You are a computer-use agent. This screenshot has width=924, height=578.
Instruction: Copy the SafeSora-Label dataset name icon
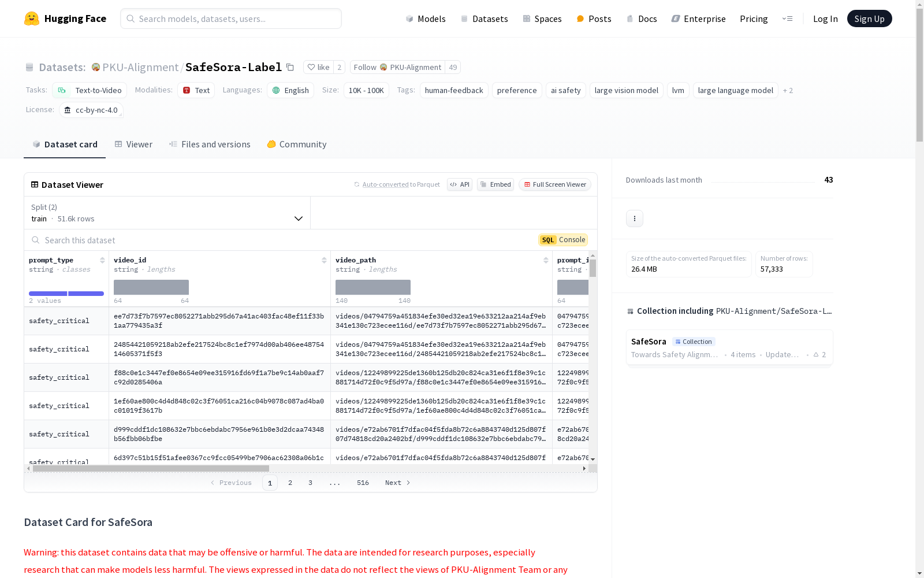pos(290,68)
